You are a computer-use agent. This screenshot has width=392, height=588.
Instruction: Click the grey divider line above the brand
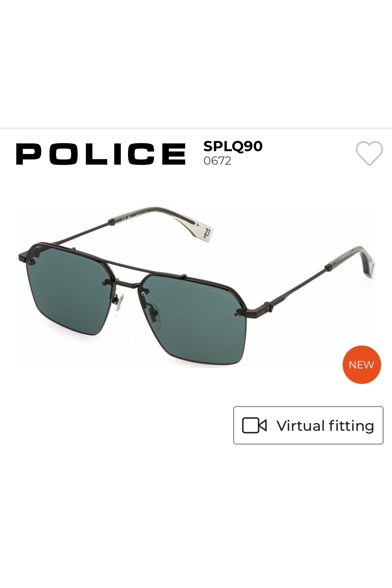click(196, 128)
